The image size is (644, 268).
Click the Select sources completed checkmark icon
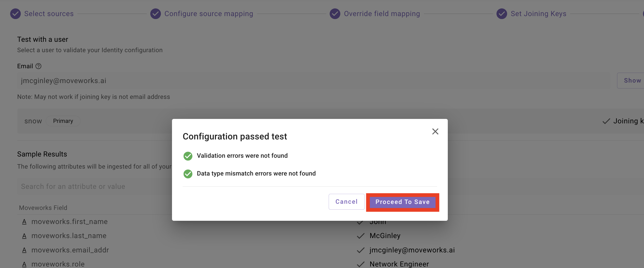click(x=16, y=14)
